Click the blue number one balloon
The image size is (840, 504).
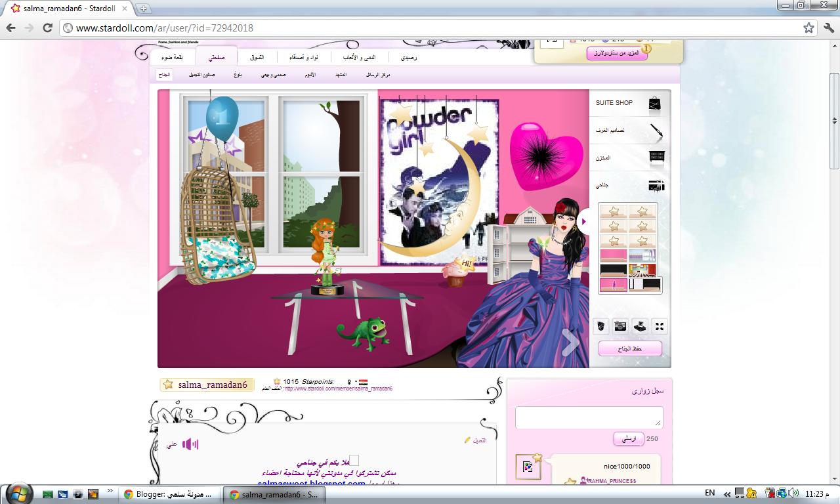click(x=222, y=118)
